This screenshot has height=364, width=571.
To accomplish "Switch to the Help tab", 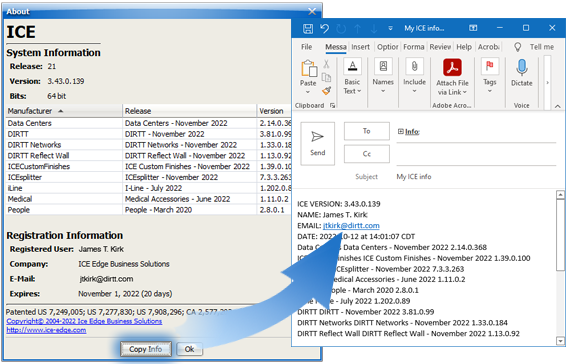I will pyautogui.click(x=464, y=47).
